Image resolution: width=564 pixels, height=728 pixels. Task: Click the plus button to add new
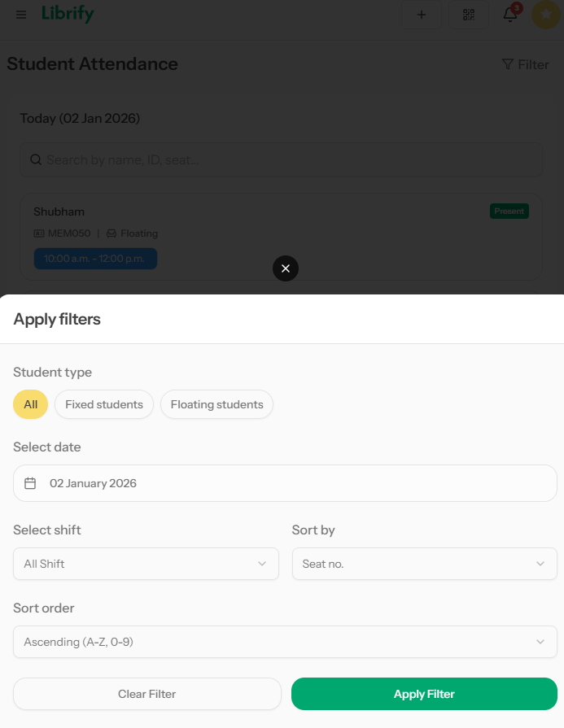point(422,14)
